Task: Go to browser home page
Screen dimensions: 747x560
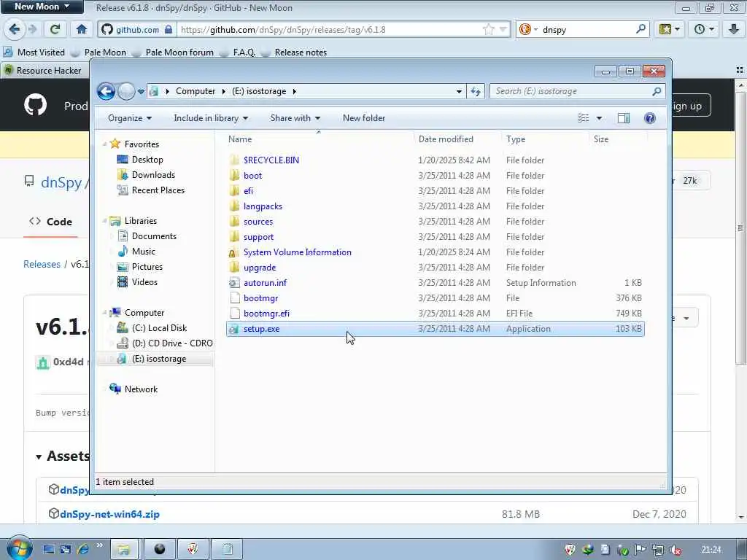Action: (x=82, y=29)
